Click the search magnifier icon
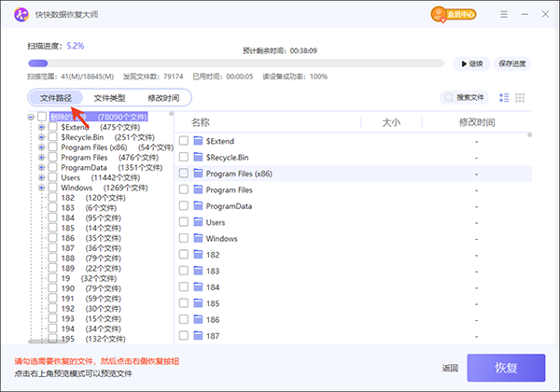Screen dimensions: 560x392 (x=449, y=97)
